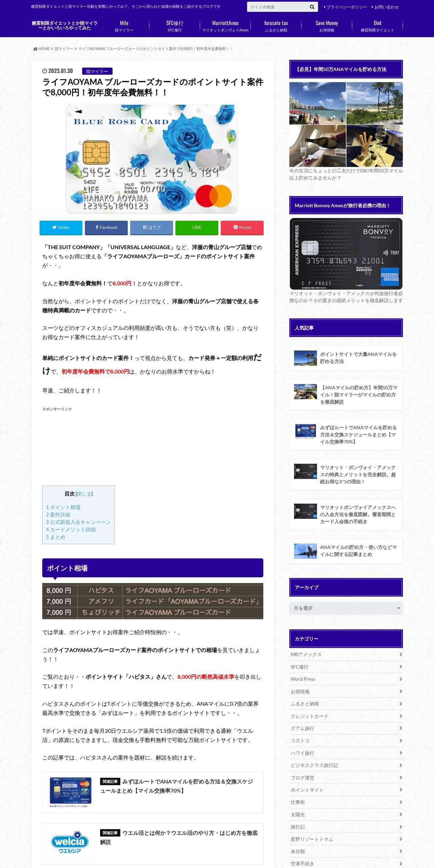
Task: Open the SFC修行 menu item
Action: point(175,26)
